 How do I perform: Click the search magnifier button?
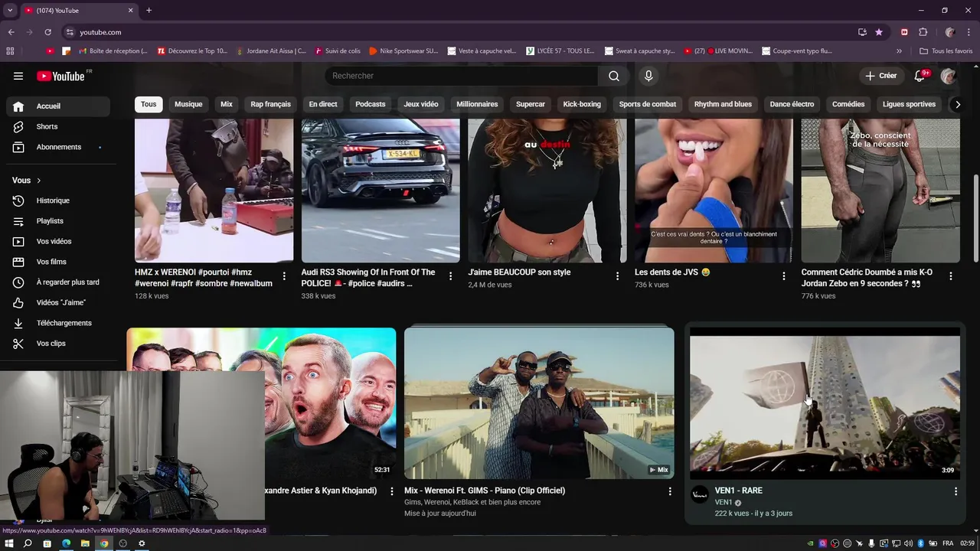tap(614, 76)
